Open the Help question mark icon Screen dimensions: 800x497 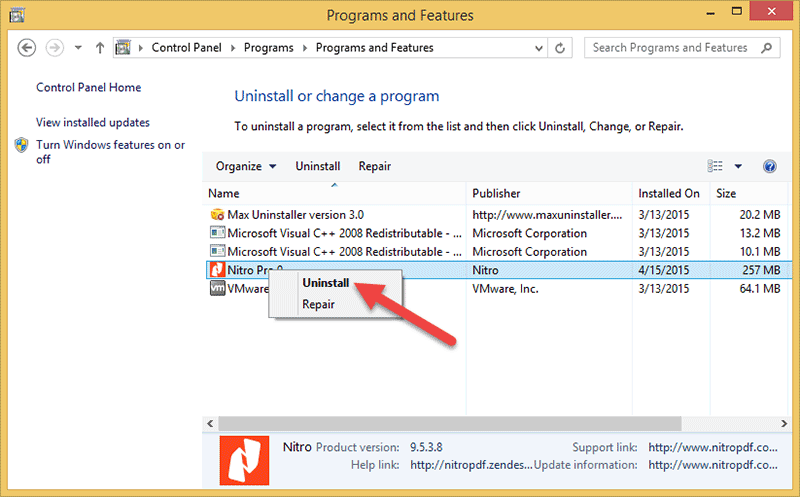pyautogui.click(x=769, y=167)
